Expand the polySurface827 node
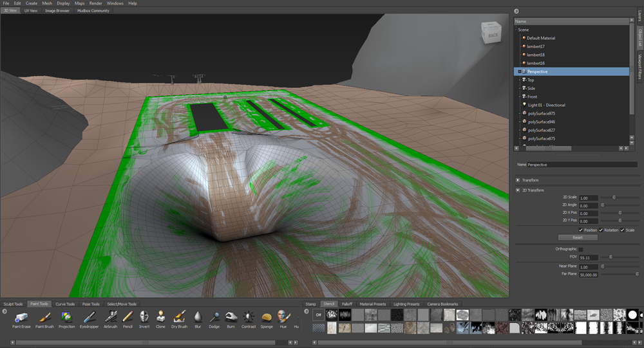The image size is (644, 348). click(520, 130)
